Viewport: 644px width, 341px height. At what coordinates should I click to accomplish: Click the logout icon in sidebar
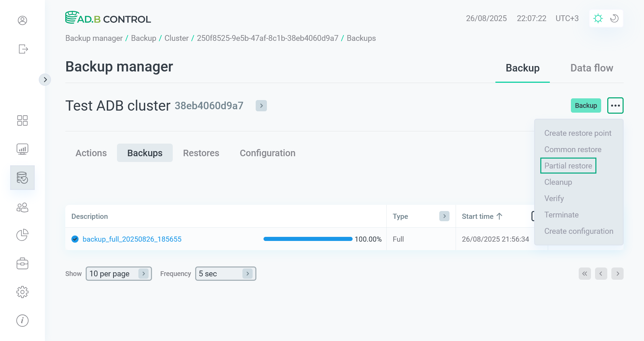pyautogui.click(x=23, y=49)
